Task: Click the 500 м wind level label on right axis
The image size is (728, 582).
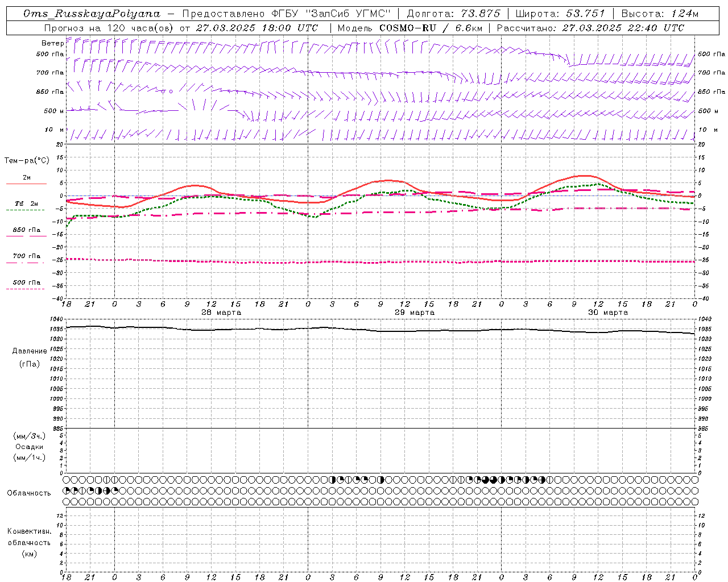Action: (x=708, y=111)
